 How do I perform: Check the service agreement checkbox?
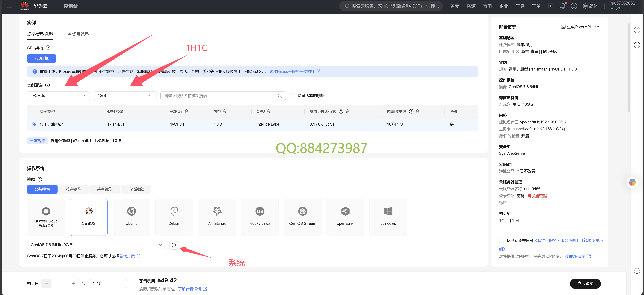[501, 240]
